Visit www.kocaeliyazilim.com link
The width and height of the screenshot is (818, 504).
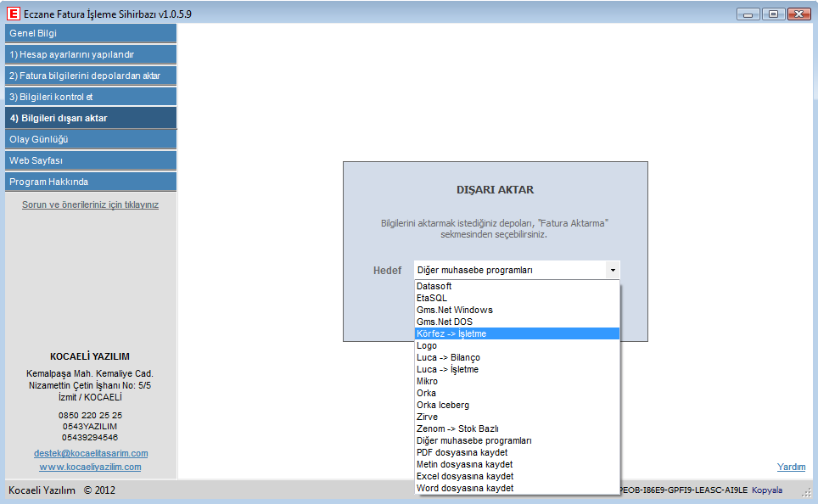tap(90, 467)
